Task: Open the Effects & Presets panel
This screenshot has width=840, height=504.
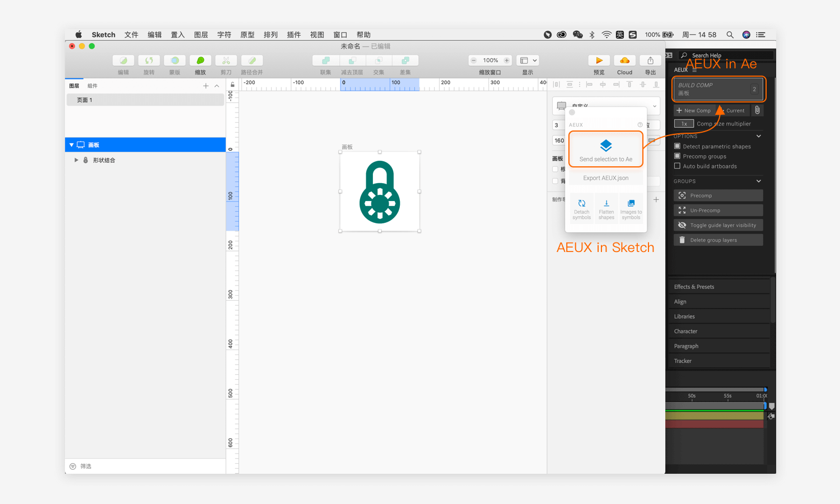Action: click(719, 287)
